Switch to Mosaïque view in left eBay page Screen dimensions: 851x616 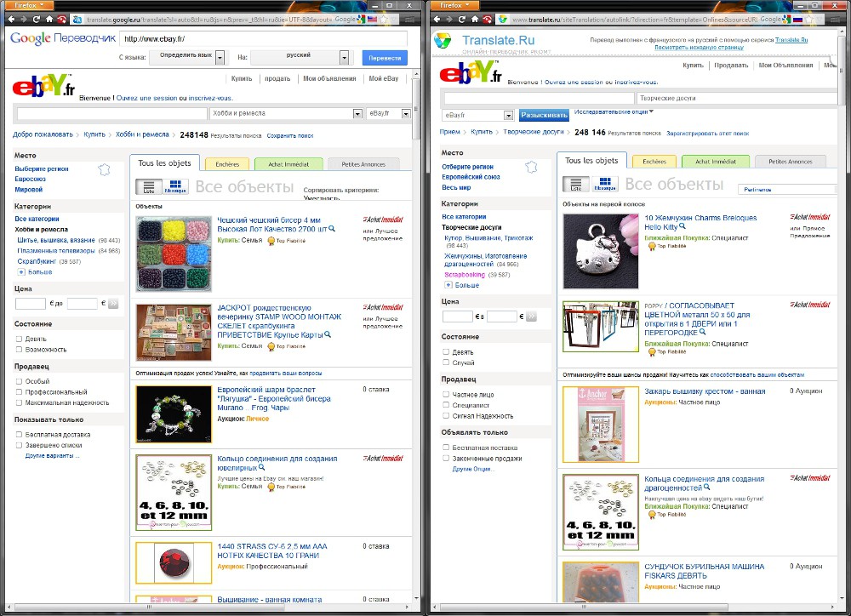(175, 186)
